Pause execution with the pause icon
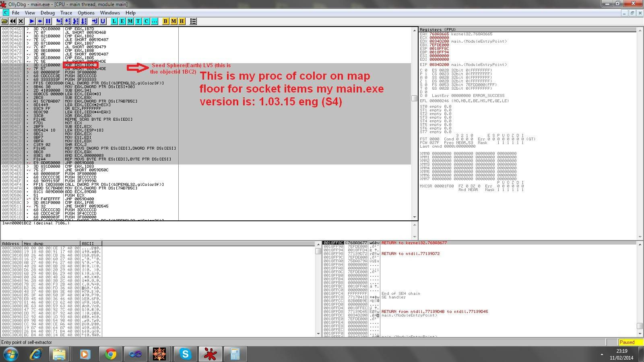 click(48, 21)
